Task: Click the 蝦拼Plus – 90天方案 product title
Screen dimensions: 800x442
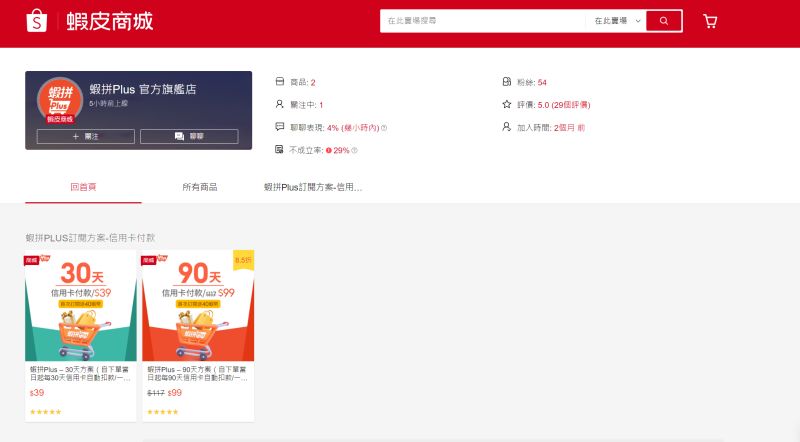Action: 197,373
